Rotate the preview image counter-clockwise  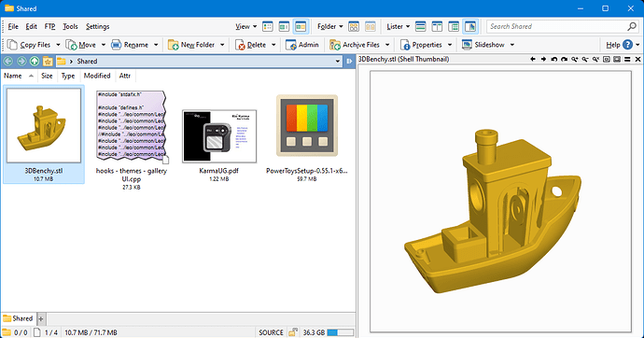click(553, 60)
